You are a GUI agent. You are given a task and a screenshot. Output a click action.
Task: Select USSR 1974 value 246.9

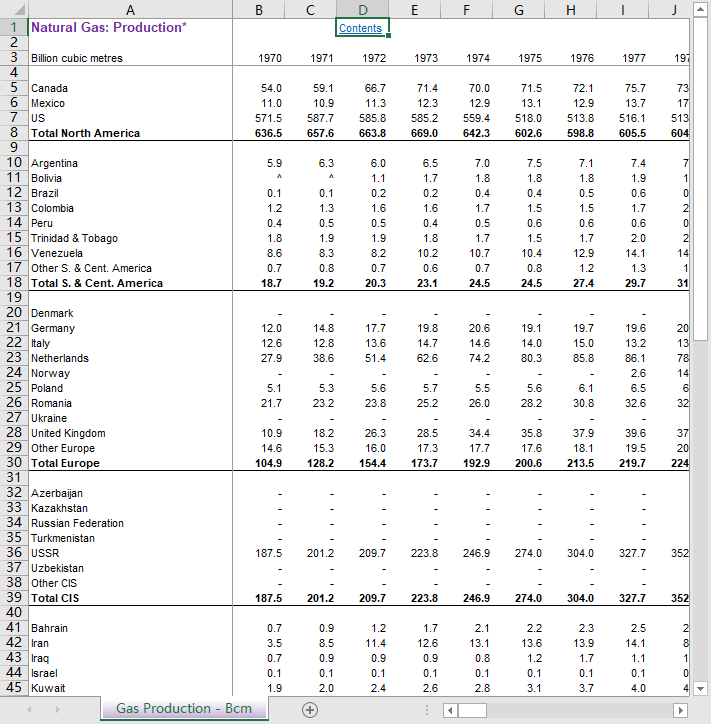(x=476, y=554)
